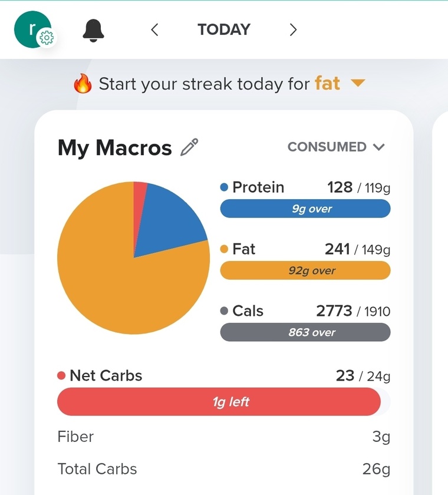Tap the flame streak icon
This screenshot has width=448, height=495.
tap(83, 84)
